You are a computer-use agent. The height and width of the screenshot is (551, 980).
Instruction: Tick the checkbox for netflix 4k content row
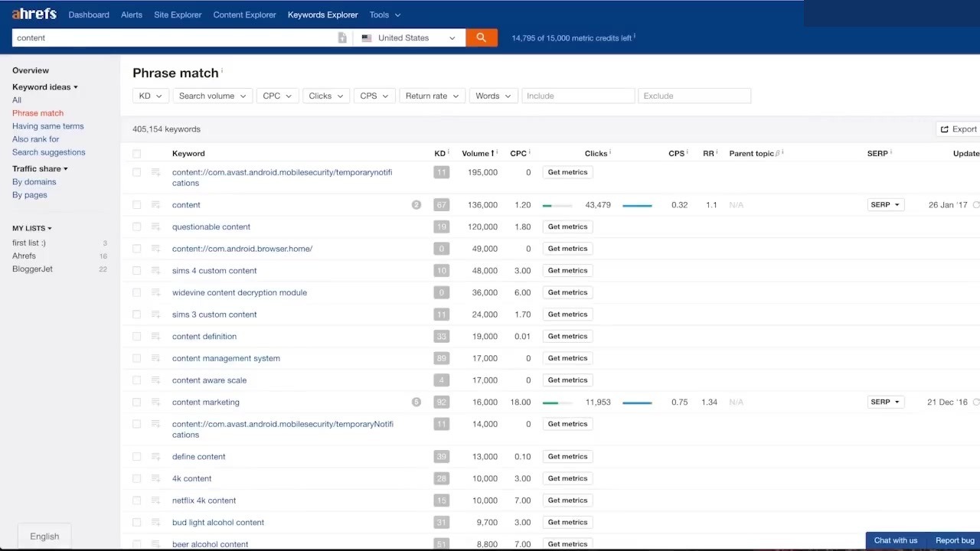pos(136,500)
